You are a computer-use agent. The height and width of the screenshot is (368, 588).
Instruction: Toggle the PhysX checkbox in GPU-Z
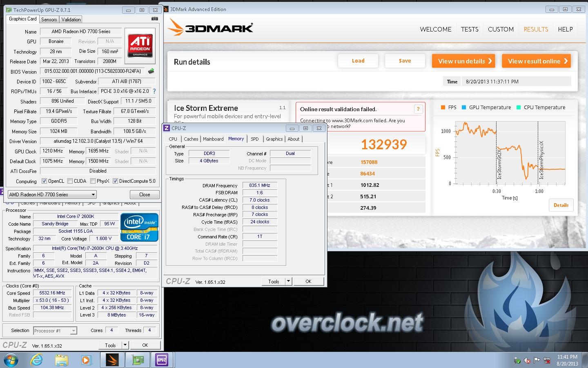[93, 181]
